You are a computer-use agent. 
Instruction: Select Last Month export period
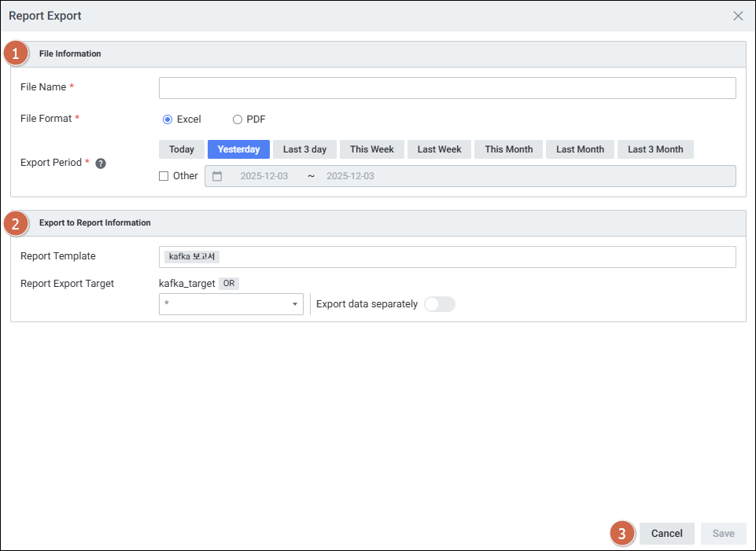pos(580,149)
